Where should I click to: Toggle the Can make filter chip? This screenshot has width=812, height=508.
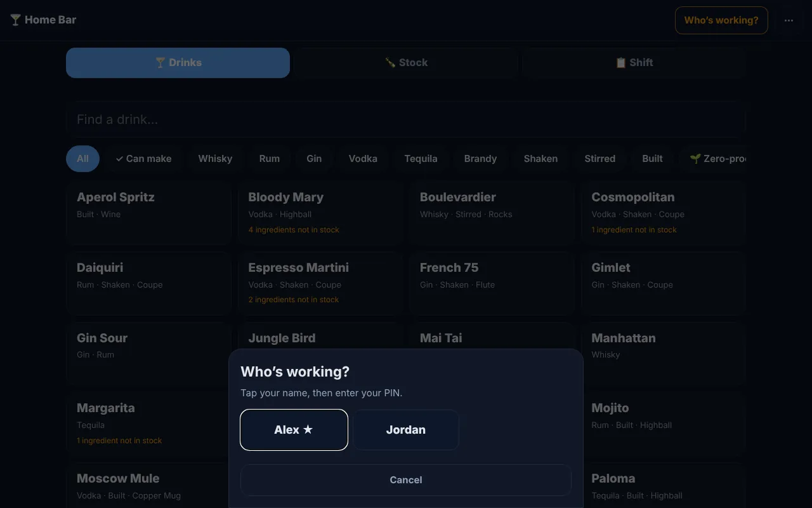pos(144,159)
